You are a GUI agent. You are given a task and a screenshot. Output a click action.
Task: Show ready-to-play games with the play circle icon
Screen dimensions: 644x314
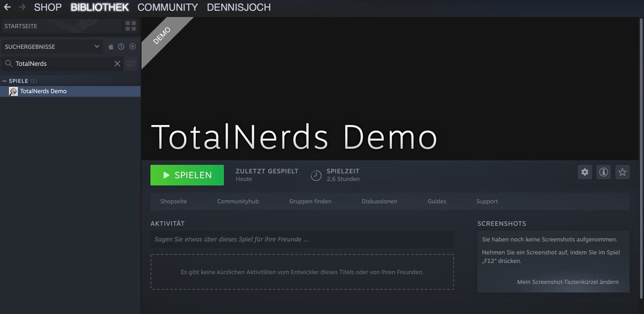(132, 47)
